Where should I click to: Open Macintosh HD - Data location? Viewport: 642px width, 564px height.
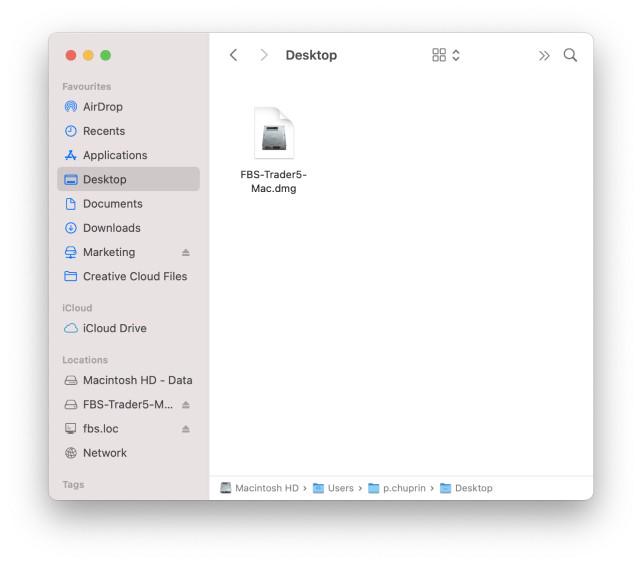coord(137,380)
